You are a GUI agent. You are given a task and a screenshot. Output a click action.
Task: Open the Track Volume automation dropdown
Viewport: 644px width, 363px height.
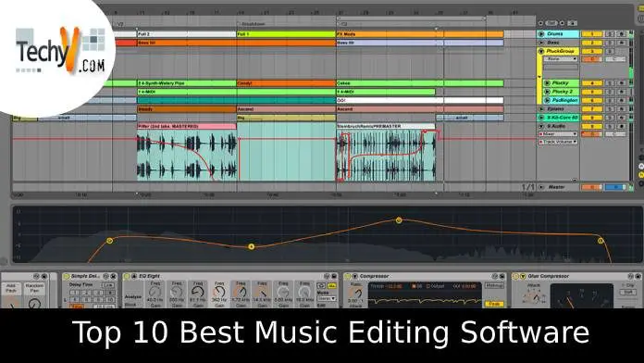tap(559, 142)
